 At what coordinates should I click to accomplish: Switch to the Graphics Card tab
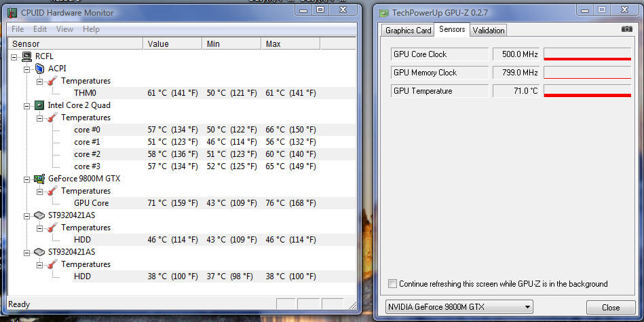[x=409, y=31]
